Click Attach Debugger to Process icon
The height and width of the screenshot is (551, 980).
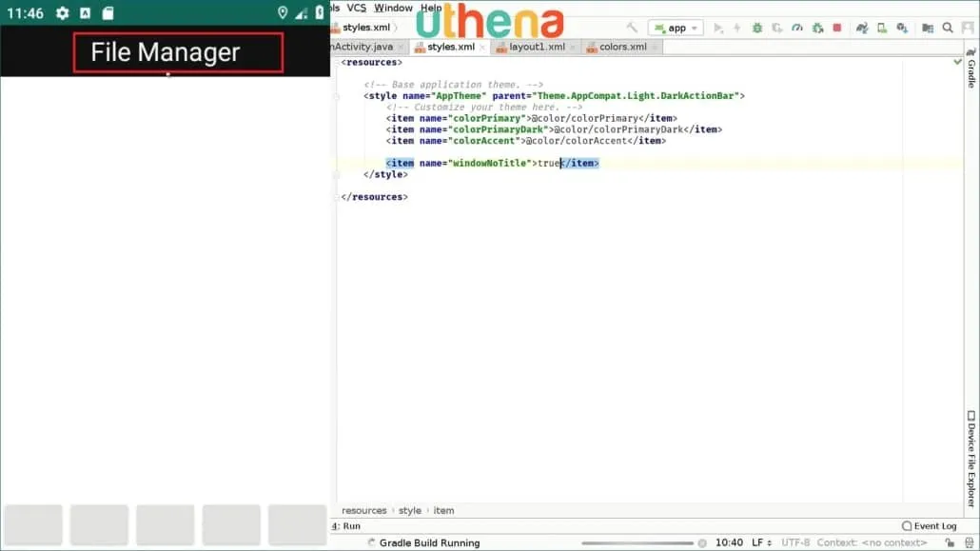(817, 29)
